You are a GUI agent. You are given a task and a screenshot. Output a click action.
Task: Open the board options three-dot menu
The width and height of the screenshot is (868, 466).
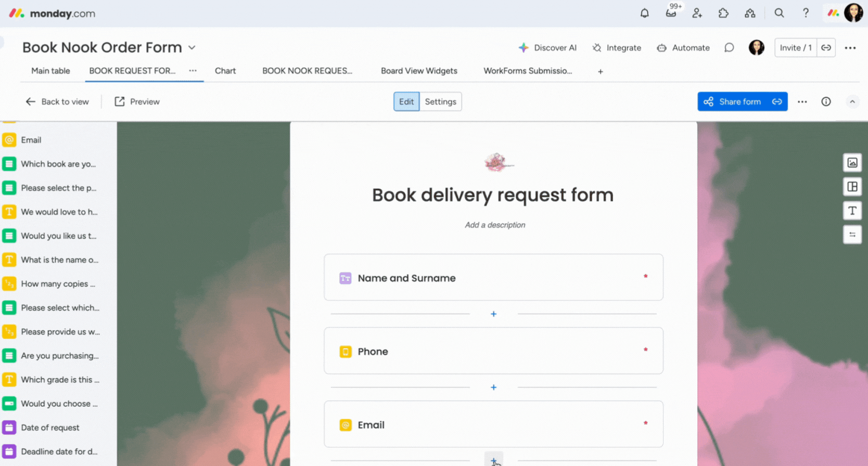point(850,48)
